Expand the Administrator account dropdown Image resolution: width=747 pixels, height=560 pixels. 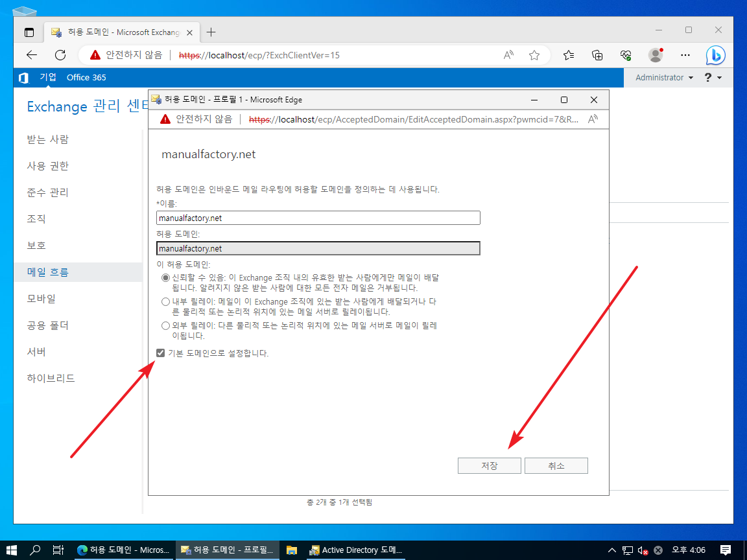pyautogui.click(x=664, y=78)
